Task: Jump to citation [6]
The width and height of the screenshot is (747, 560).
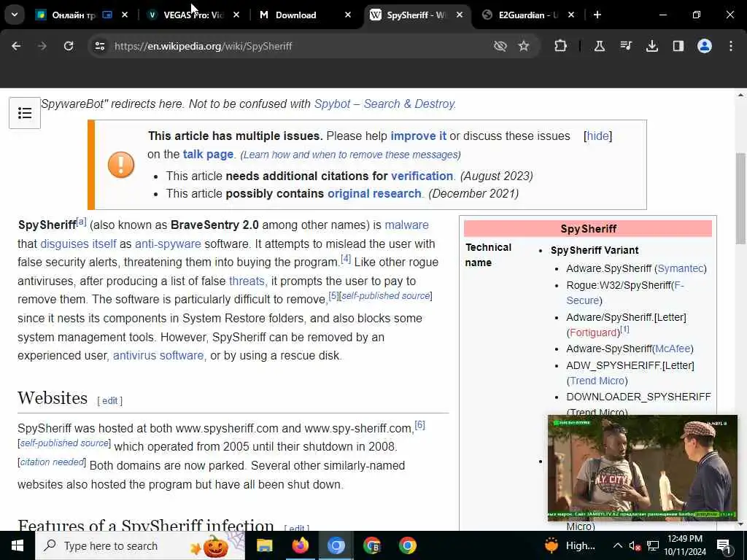Action: click(419, 425)
